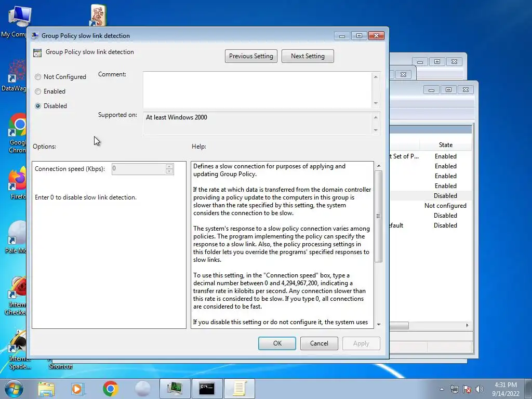
Task: Open the Windows Start menu
Action: (x=14, y=389)
